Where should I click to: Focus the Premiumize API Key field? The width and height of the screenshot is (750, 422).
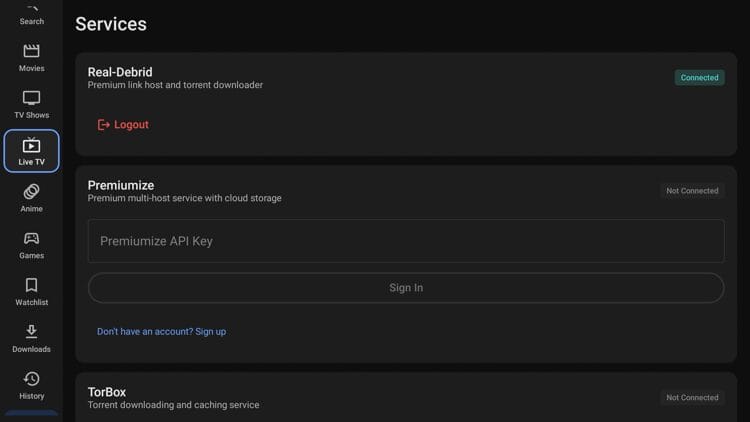tap(405, 241)
